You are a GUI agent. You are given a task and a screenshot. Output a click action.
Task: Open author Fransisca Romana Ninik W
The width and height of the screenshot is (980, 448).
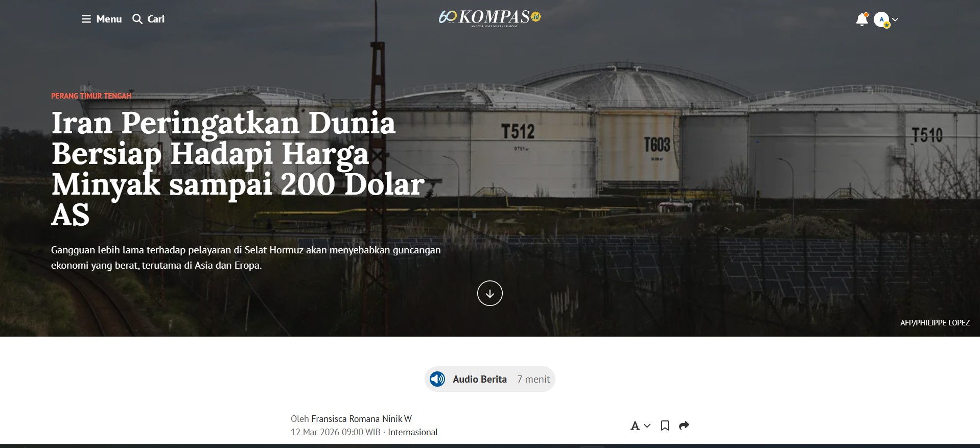tap(361, 419)
